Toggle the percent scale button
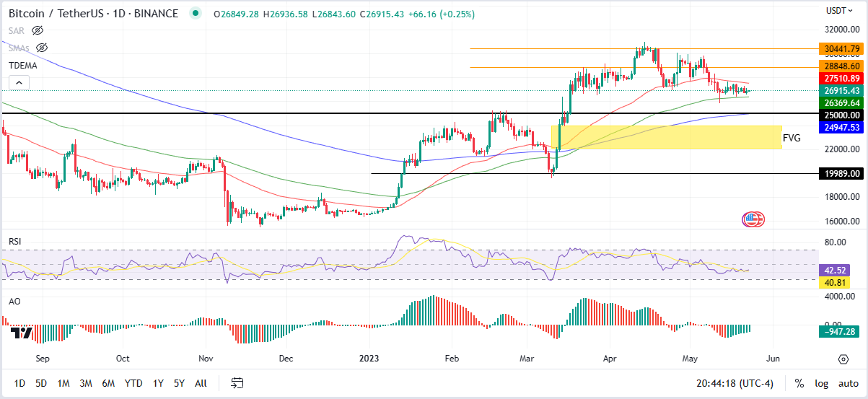This screenshot has height=399, width=868. pyautogui.click(x=799, y=383)
